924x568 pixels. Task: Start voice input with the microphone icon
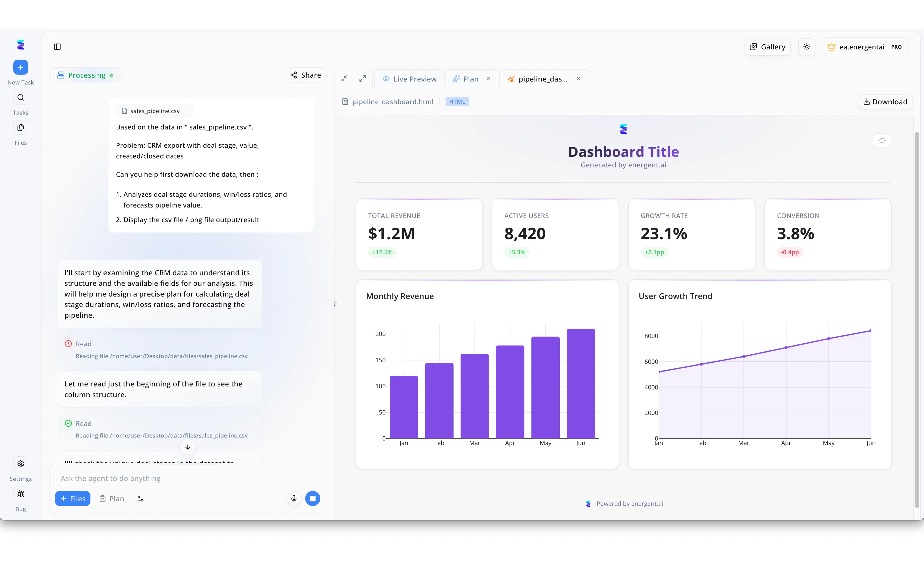[294, 498]
